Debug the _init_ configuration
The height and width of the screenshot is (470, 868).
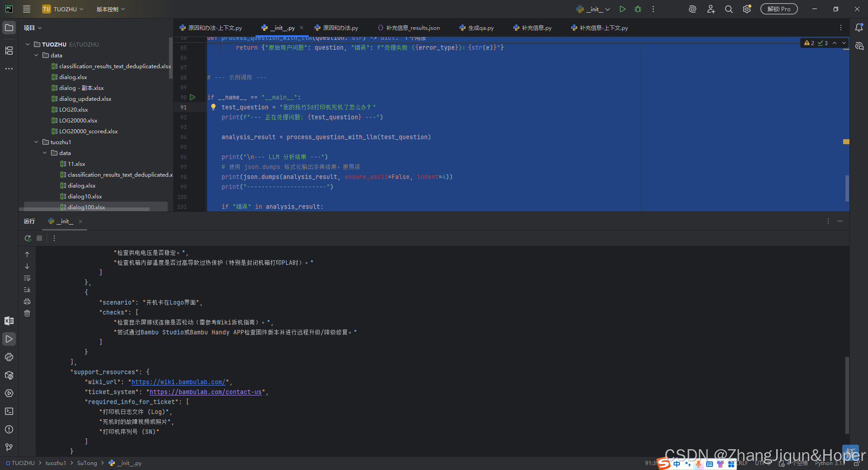click(638, 9)
